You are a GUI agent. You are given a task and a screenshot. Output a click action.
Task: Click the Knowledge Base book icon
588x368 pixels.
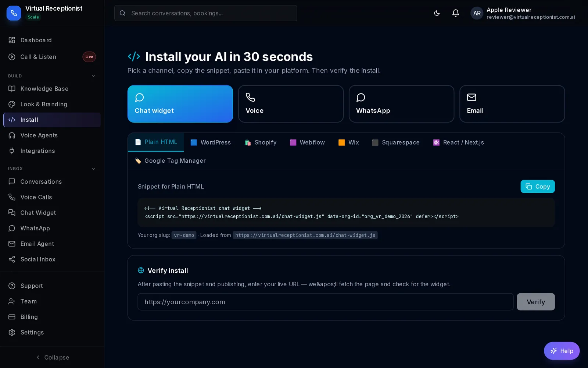[12, 89]
